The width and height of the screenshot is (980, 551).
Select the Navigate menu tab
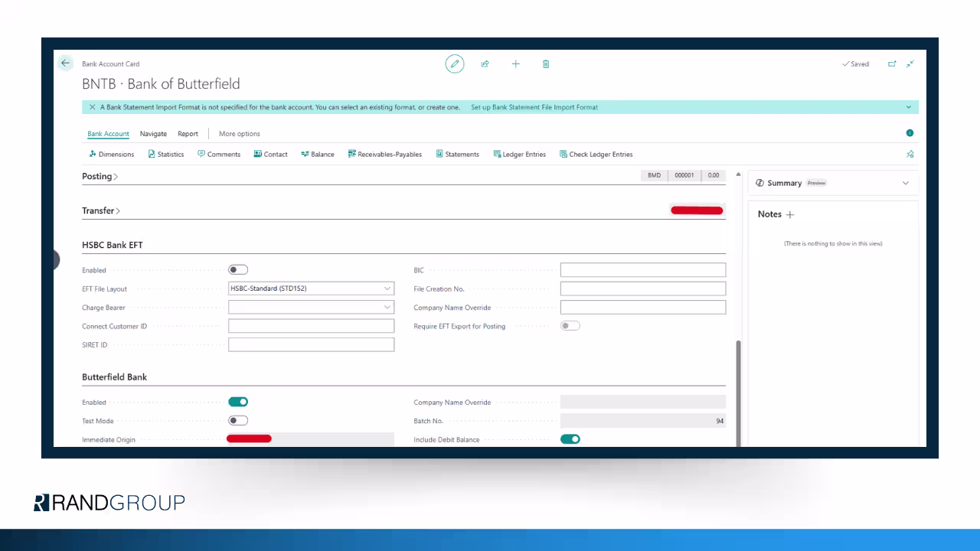click(153, 134)
